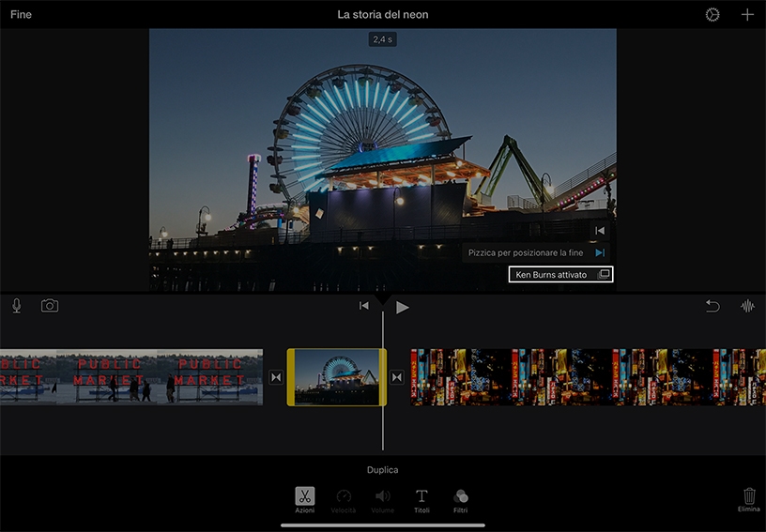Click the project title La storia del neon
Viewport: 766px width, 532px height.
point(382,15)
